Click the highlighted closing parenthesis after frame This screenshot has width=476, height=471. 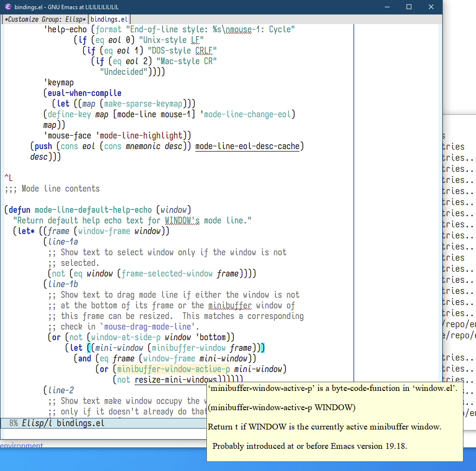[263, 348]
